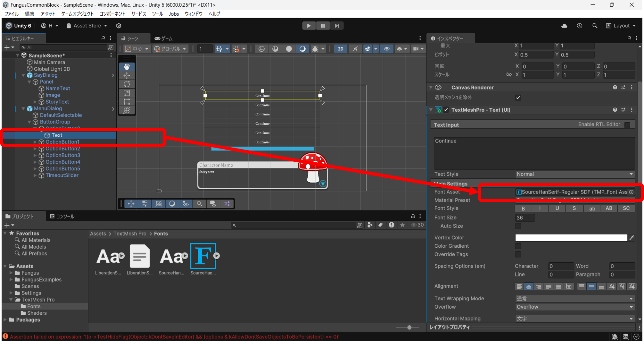Open the undo history icon
The width and height of the screenshot is (644, 341).
580,26
